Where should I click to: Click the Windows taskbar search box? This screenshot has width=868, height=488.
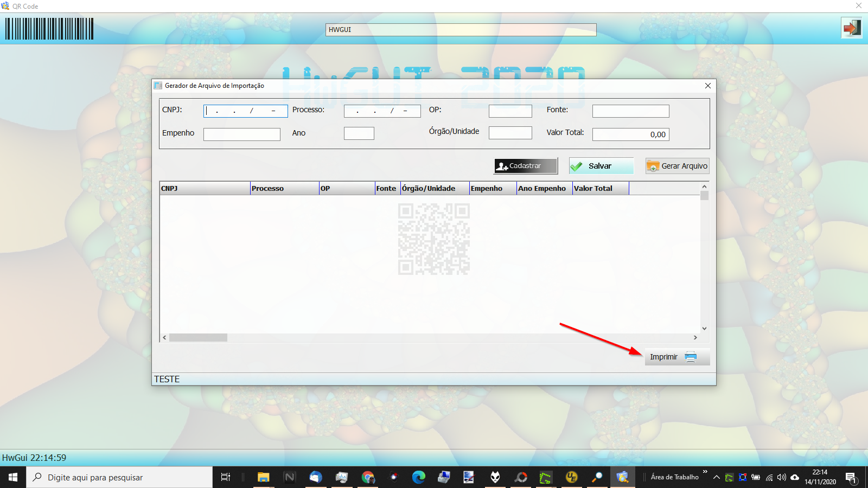pyautogui.click(x=119, y=477)
